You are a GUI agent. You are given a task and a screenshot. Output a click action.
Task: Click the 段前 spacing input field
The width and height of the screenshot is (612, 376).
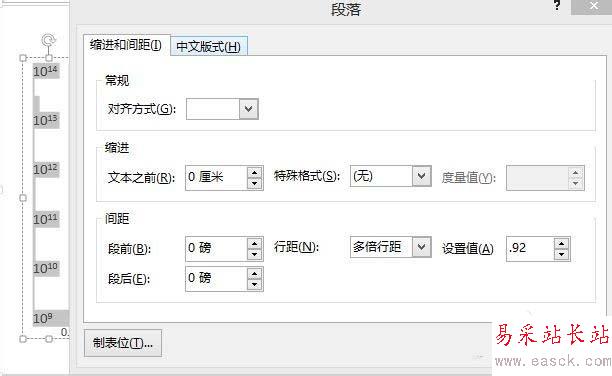click(216, 249)
